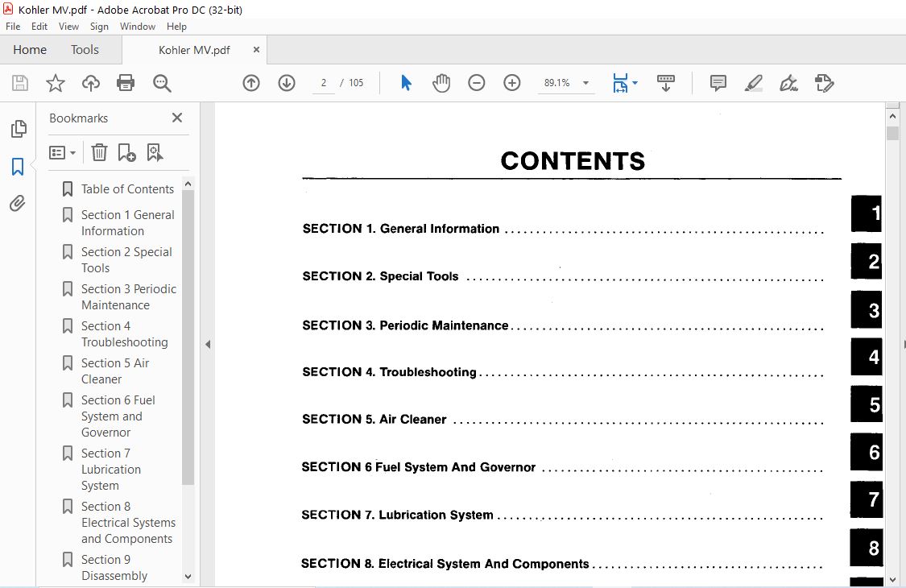Open Section 1 General Information bookmark
This screenshot has height=588, width=906.
point(128,222)
